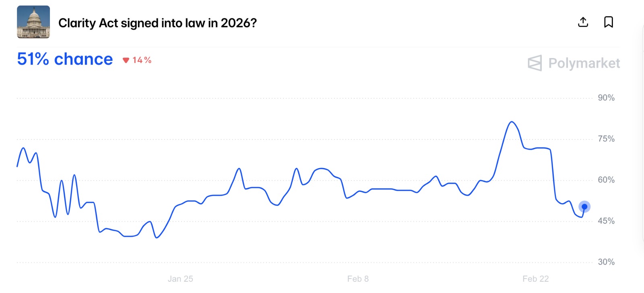Select the 51% chance headline
The image size is (644, 293).
pos(65,59)
